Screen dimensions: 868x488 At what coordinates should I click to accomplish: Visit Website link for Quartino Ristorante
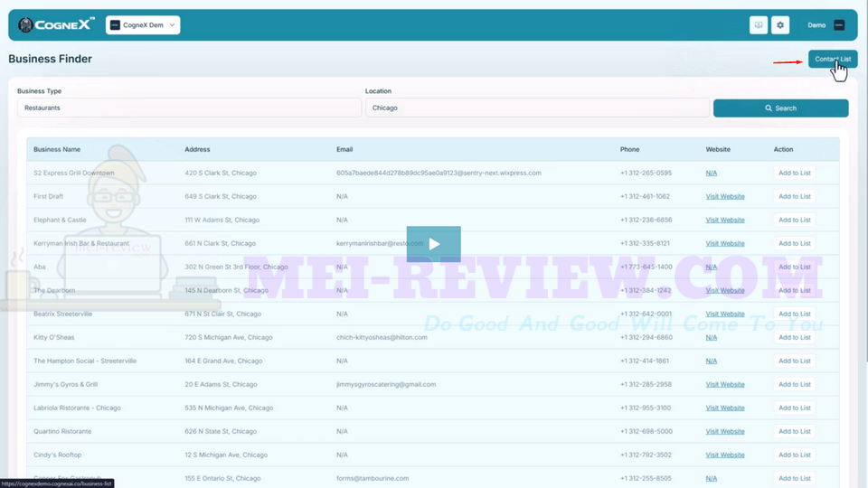pyautogui.click(x=724, y=432)
